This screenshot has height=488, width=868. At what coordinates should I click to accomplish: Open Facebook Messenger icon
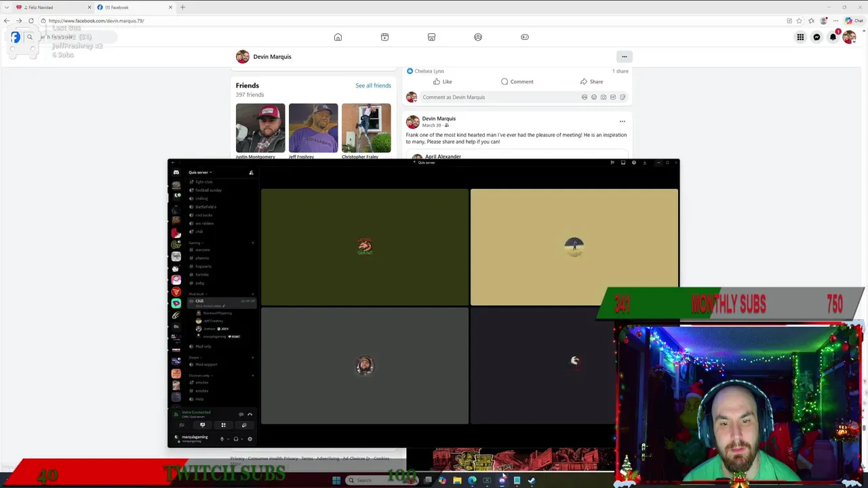click(x=816, y=37)
